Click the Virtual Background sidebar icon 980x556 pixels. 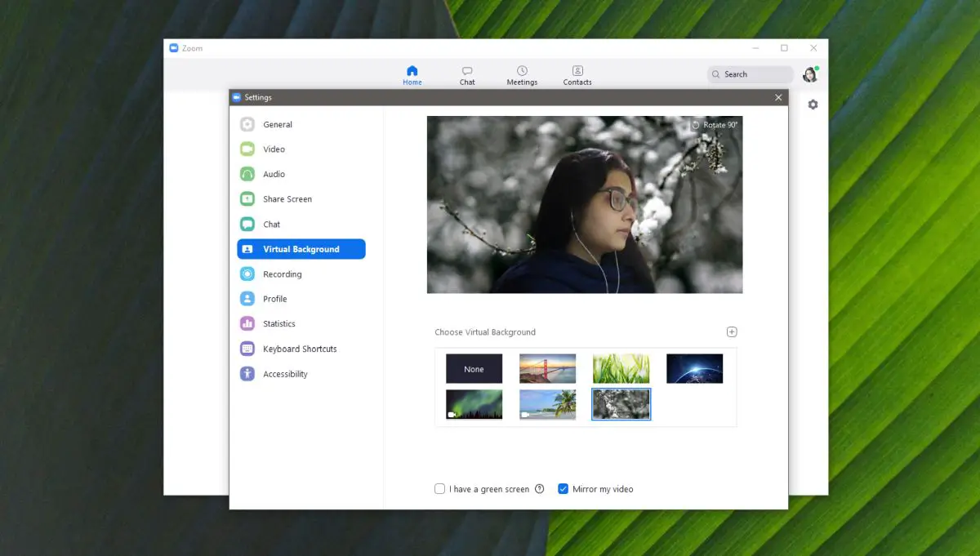point(247,249)
